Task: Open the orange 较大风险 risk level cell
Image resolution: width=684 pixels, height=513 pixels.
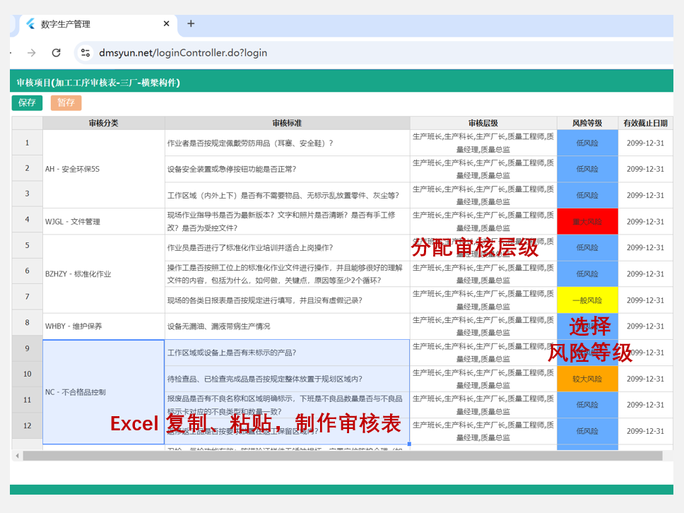Action: (587, 379)
